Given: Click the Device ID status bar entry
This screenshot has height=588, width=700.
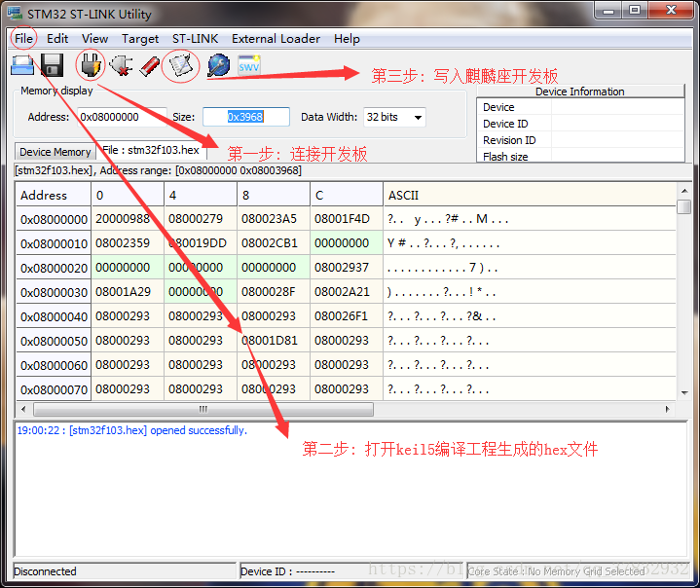Looking at the screenshot, I should click(352, 571).
